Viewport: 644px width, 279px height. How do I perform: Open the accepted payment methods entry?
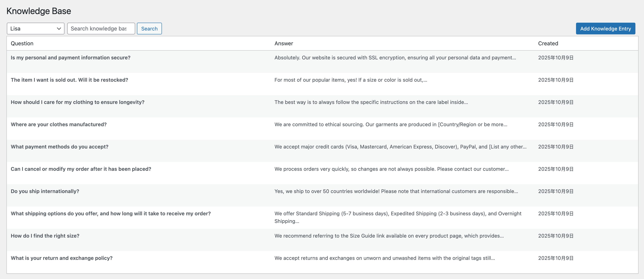[60, 147]
